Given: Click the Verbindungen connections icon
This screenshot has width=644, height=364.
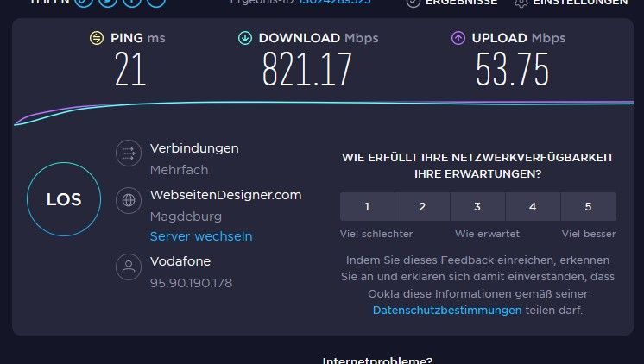Looking at the screenshot, I should (129, 153).
